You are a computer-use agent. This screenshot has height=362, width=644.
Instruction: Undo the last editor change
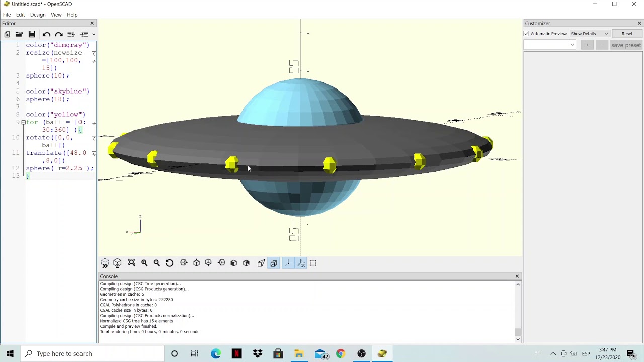click(x=46, y=34)
